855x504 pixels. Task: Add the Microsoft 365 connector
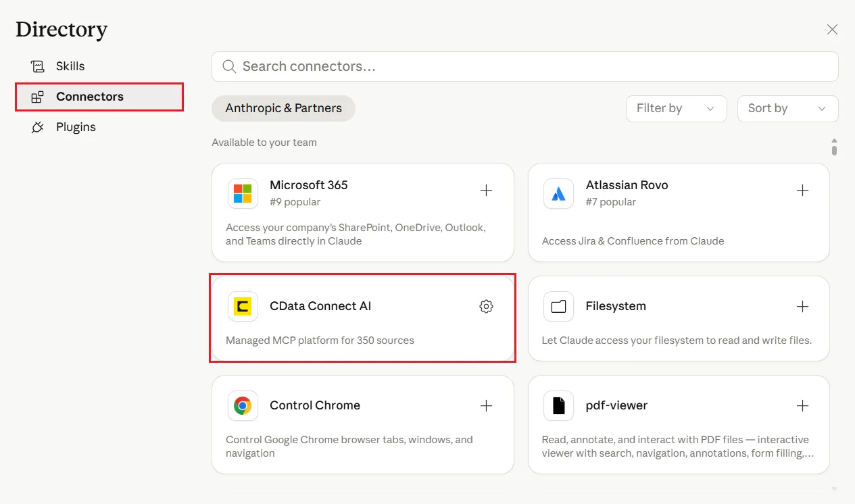tap(486, 191)
